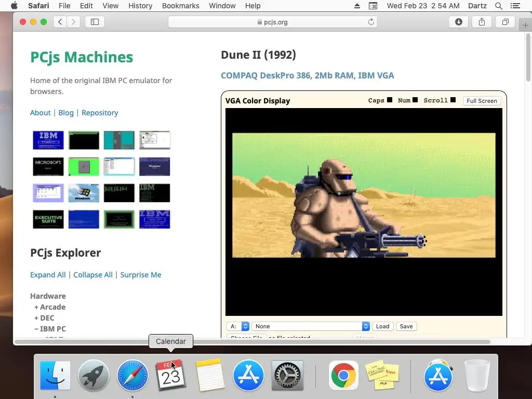Show the Safari sidebar

click(x=95, y=22)
